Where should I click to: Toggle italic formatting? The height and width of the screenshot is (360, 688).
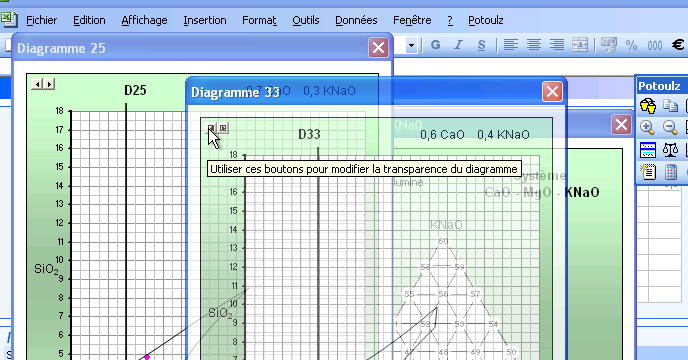pos(459,45)
